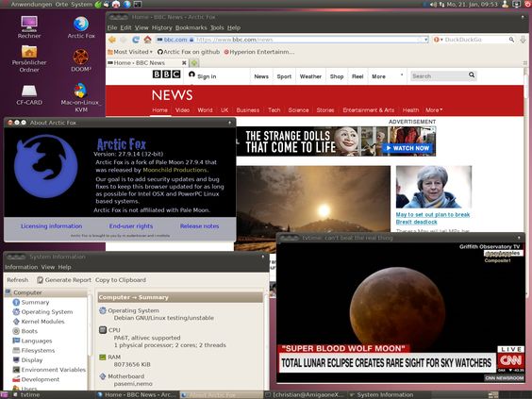
Task: Click in the BBC Search input field
Action: coord(439,76)
